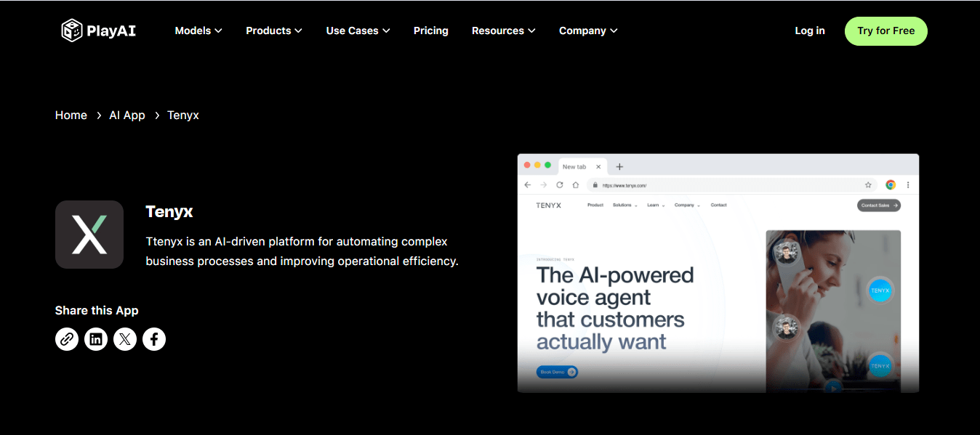
Task: Open the AI App breadcrumb link
Action: point(127,115)
